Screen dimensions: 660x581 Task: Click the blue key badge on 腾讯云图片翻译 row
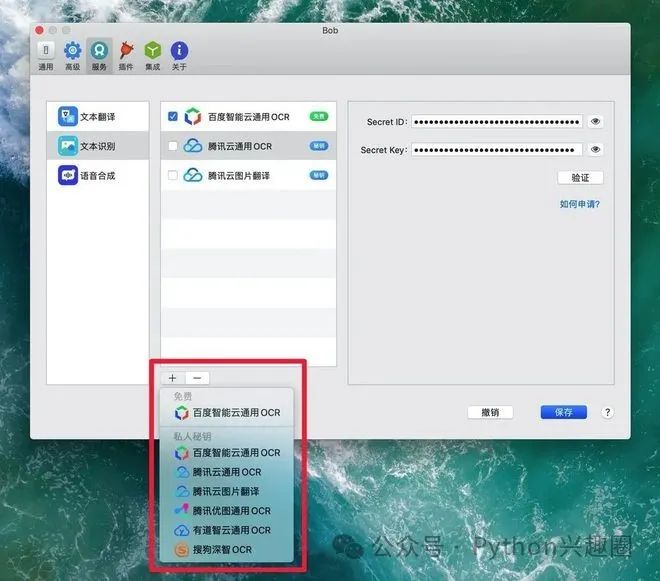click(319, 175)
